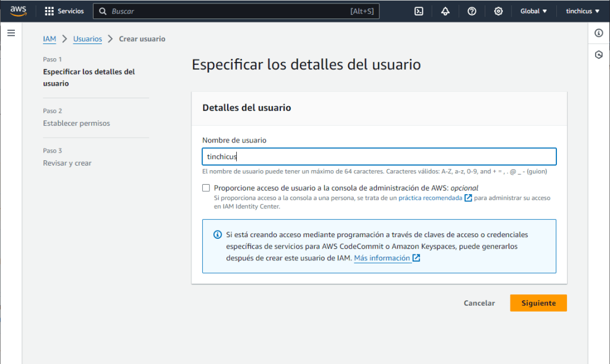Screen dimensions: 610x364
Task: Focus the Buscar search box
Action: coord(236,11)
